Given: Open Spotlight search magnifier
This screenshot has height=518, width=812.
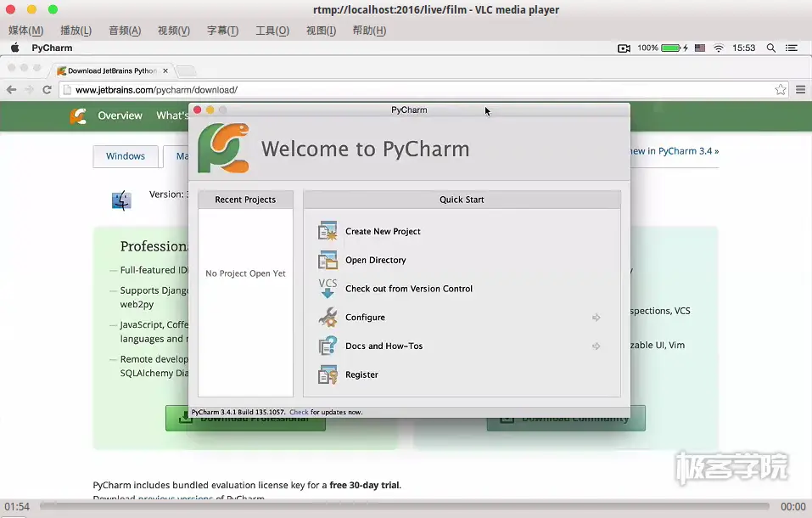Looking at the screenshot, I should [771, 48].
